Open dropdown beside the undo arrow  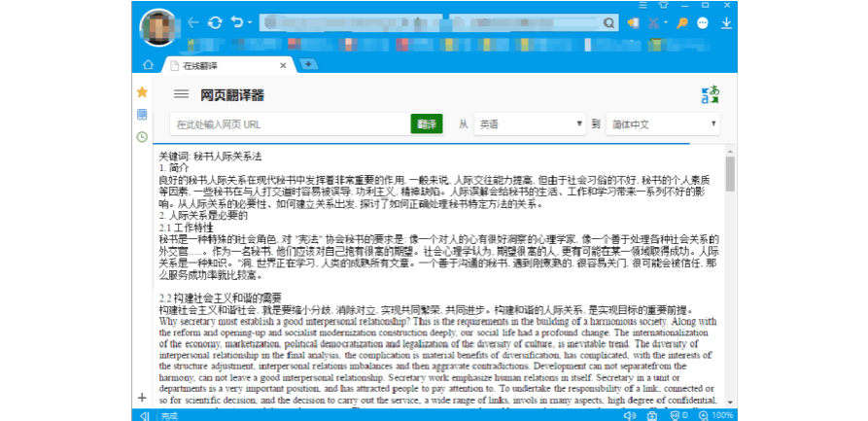click(x=250, y=22)
